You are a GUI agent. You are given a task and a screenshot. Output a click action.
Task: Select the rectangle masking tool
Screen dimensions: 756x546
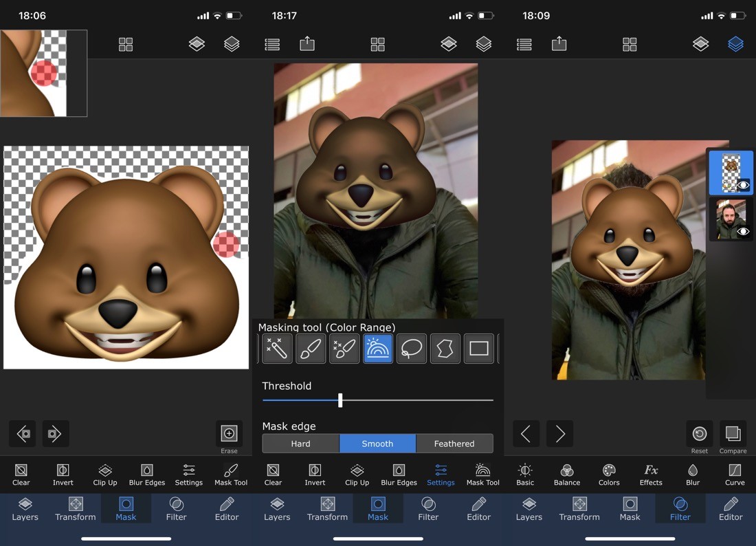coord(479,348)
